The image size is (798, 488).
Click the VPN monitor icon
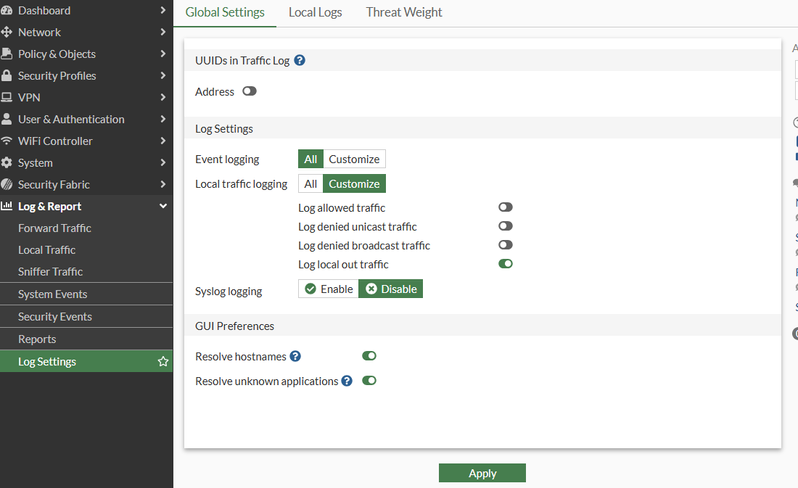(7, 98)
